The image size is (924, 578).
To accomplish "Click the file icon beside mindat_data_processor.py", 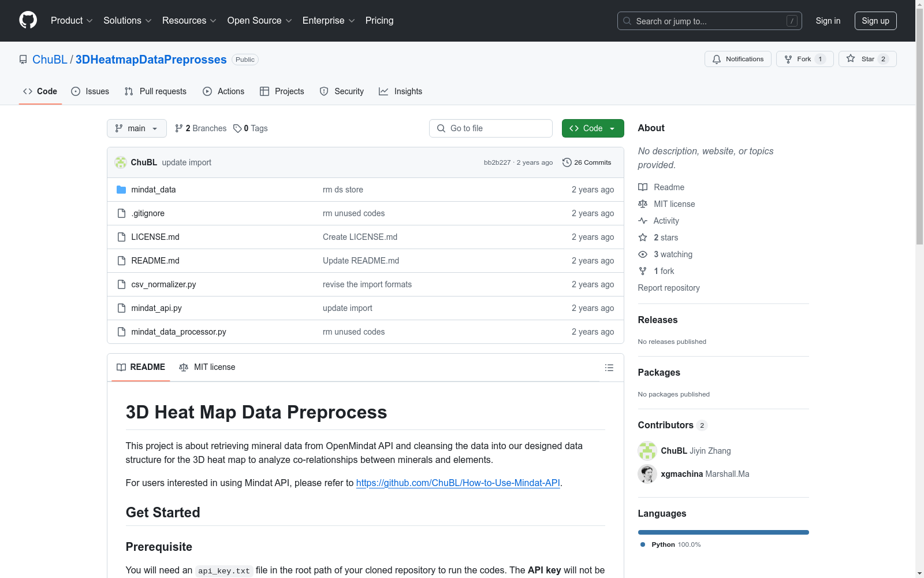I will 121,332.
